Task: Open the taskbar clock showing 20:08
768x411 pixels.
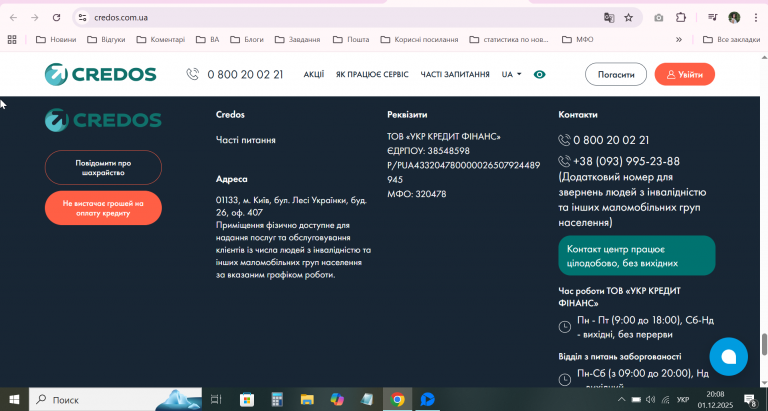Action: 715,399
